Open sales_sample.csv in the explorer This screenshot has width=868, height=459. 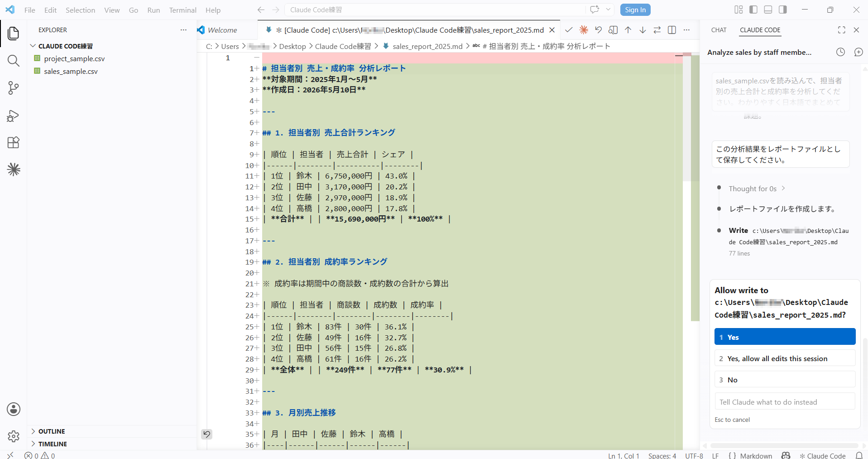[x=71, y=71]
